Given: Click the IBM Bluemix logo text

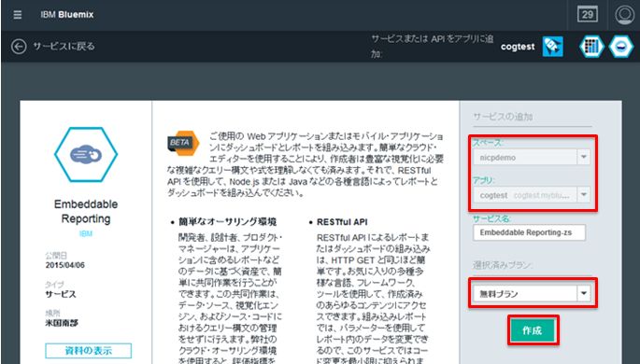Looking at the screenshot, I should [x=67, y=15].
